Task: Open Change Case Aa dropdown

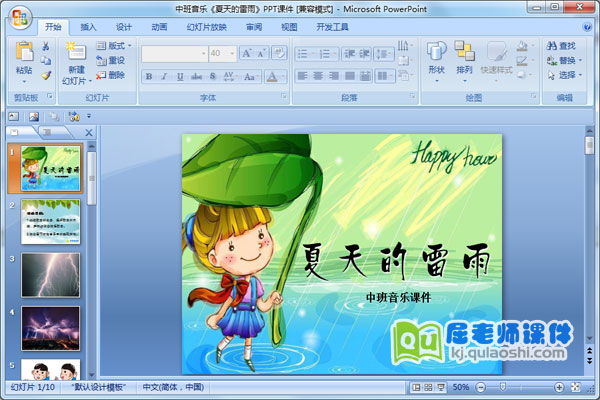Action: (x=251, y=77)
